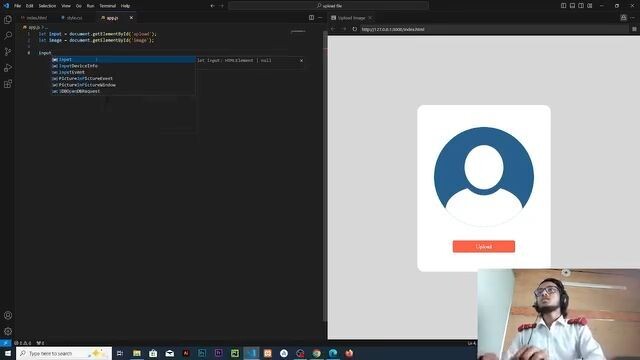Reload the preview browser page
Image resolution: width=640 pixels, height=360 pixels.
pos(354,29)
